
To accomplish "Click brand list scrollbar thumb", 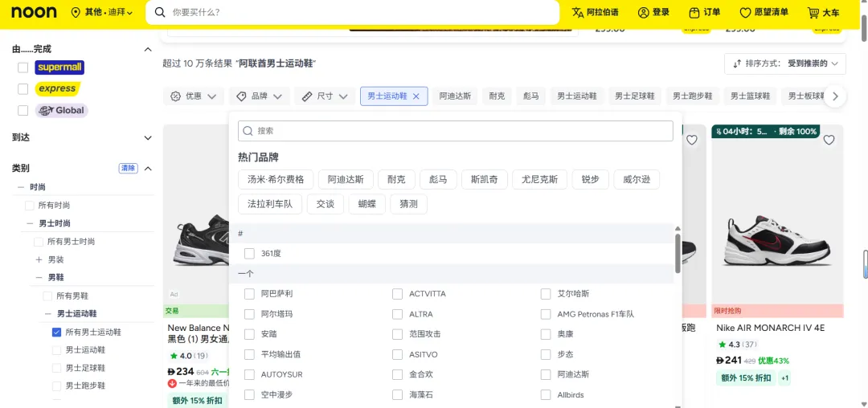I will (x=678, y=252).
